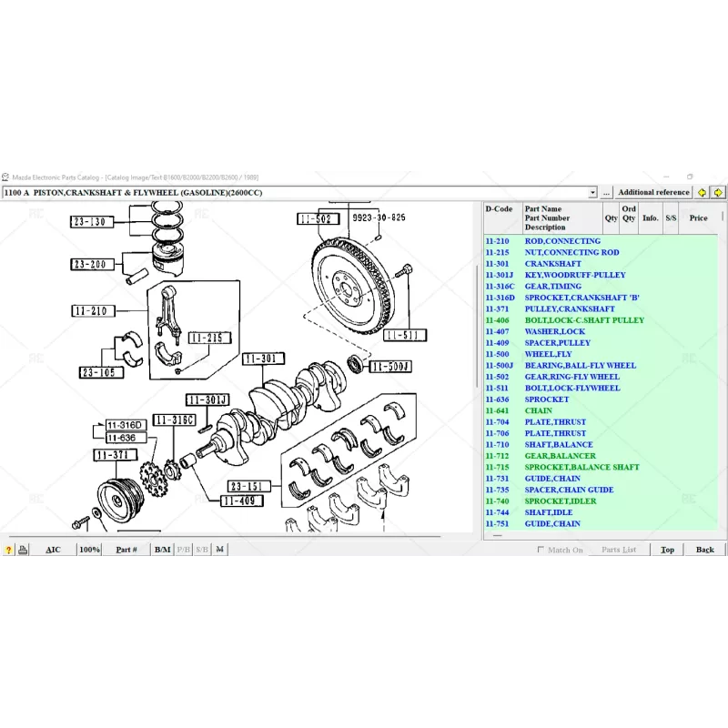Click the Qty column header
Screen dimensions: 728x728
tap(610, 217)
